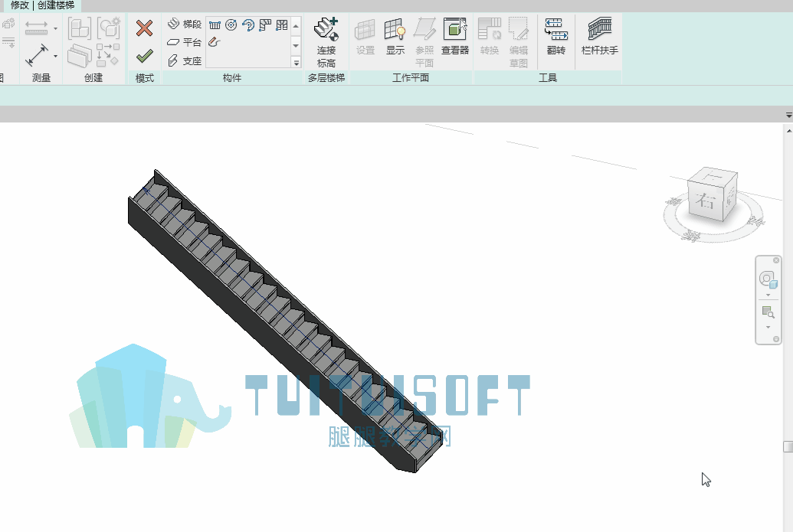Toggle the 查看器 work plane viewer

pos(454,36)
